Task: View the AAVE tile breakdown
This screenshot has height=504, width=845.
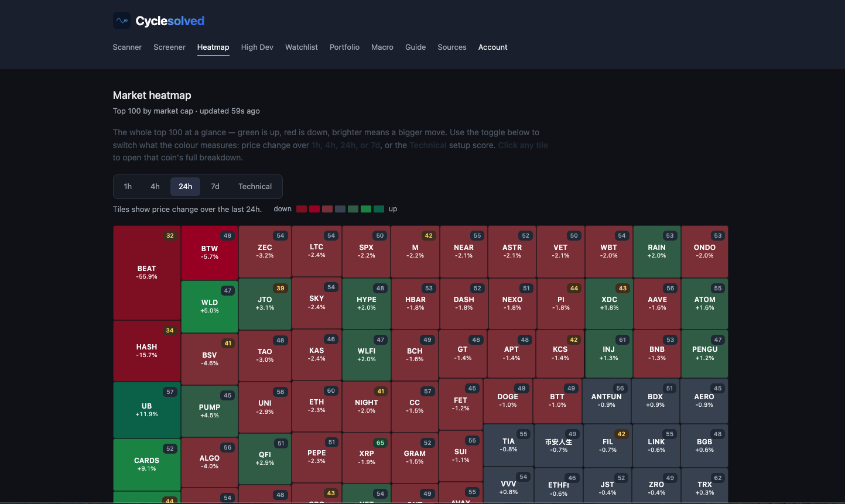Action: (657, 304)
